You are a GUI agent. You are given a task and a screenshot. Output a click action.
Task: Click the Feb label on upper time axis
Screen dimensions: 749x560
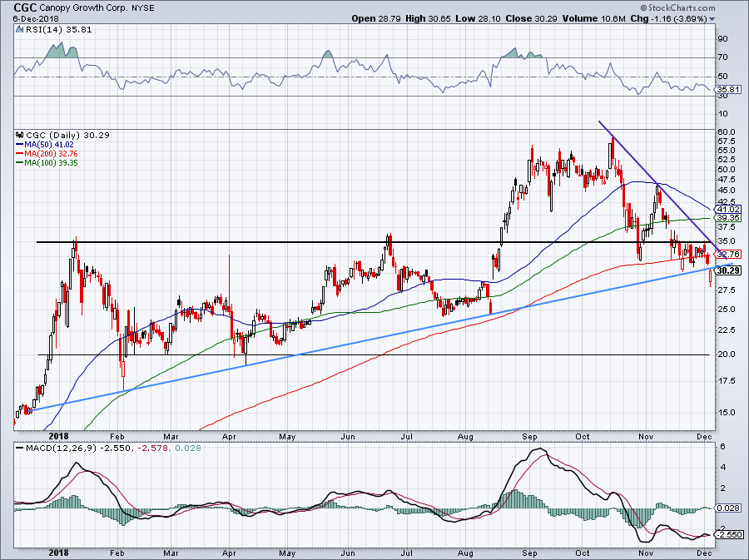117,436
